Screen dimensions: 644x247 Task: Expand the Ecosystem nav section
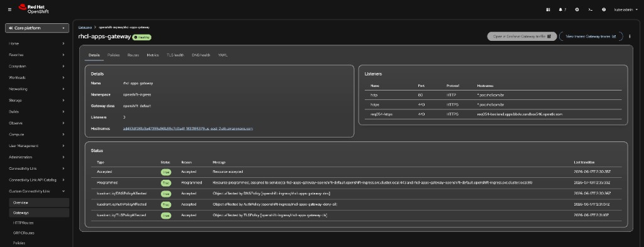point(37,66)
